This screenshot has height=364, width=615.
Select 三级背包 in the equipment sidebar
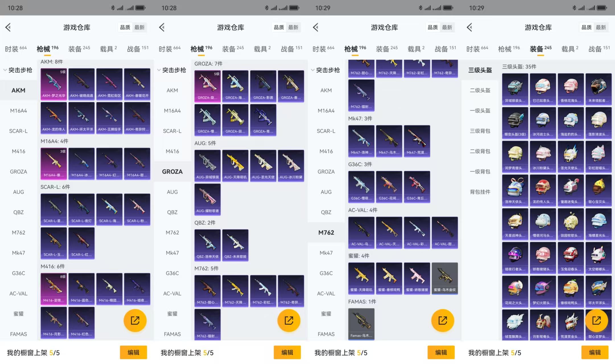[x=480, y=131]
